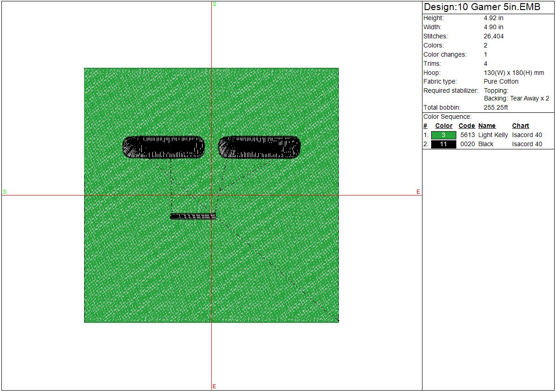The height and width of the screenshot is (392, 556).
Task: Click the hoop size 130(W) x 180(H) mm
Action: coord(513,73)
